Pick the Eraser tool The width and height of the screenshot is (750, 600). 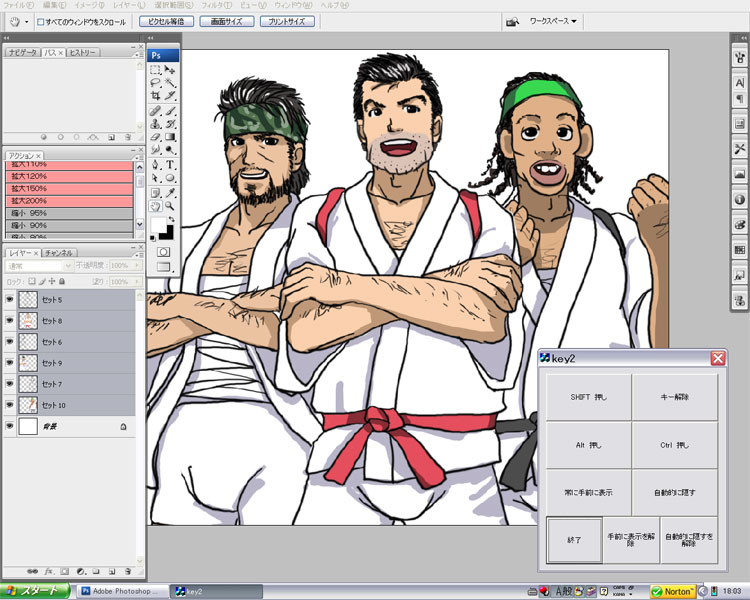[156, 137]
